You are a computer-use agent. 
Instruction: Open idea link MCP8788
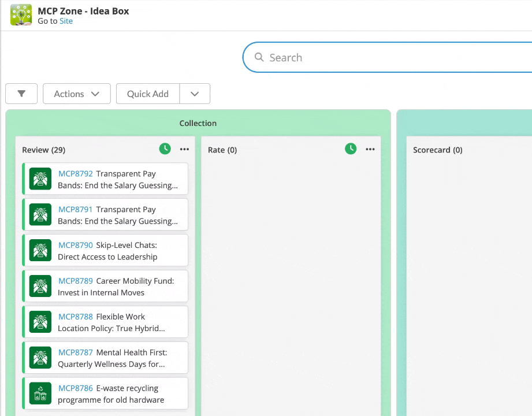point(75,317)
